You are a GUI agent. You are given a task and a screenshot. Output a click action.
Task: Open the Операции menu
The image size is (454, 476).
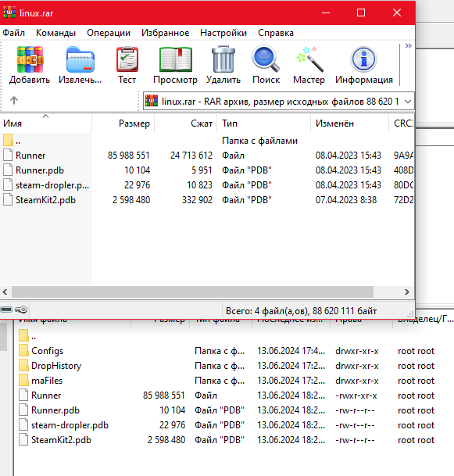pos(109,33)
